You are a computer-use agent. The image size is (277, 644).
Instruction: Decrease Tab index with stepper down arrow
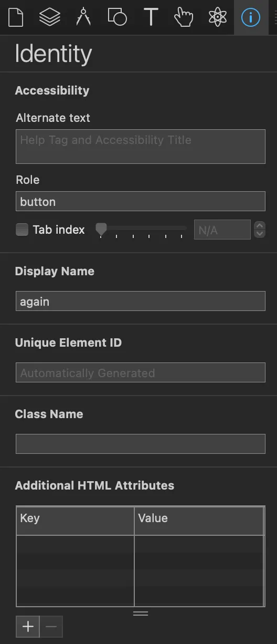(x=259, y=234)
